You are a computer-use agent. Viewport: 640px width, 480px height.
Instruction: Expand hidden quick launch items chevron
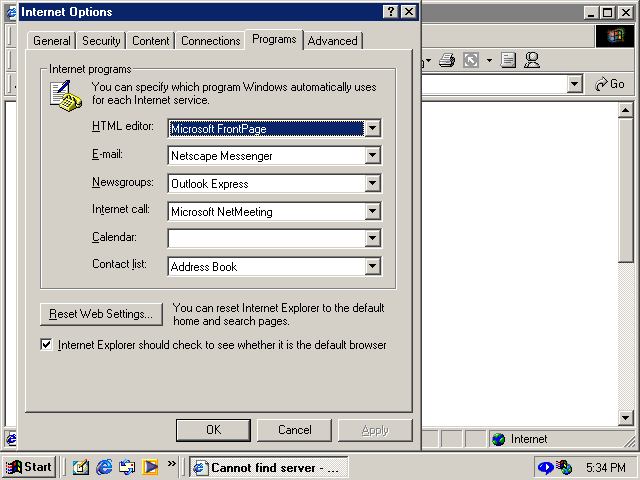(171, 463)
